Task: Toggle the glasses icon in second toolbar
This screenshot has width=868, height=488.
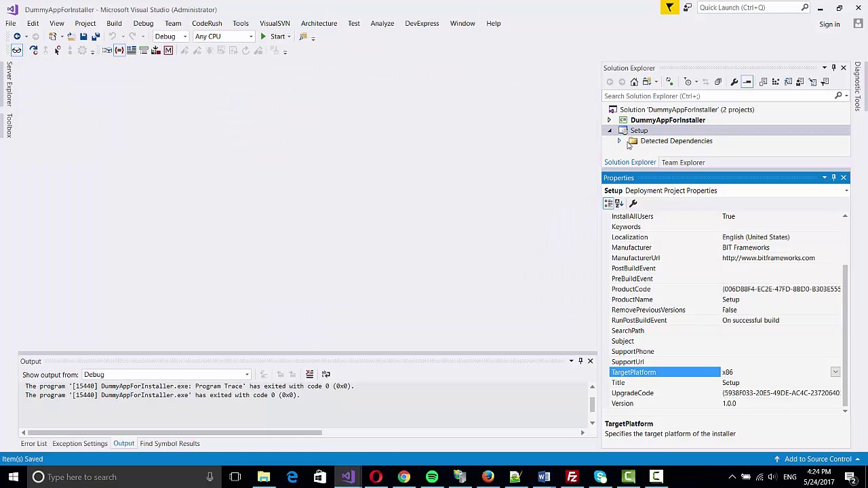Action: [17, 51]
